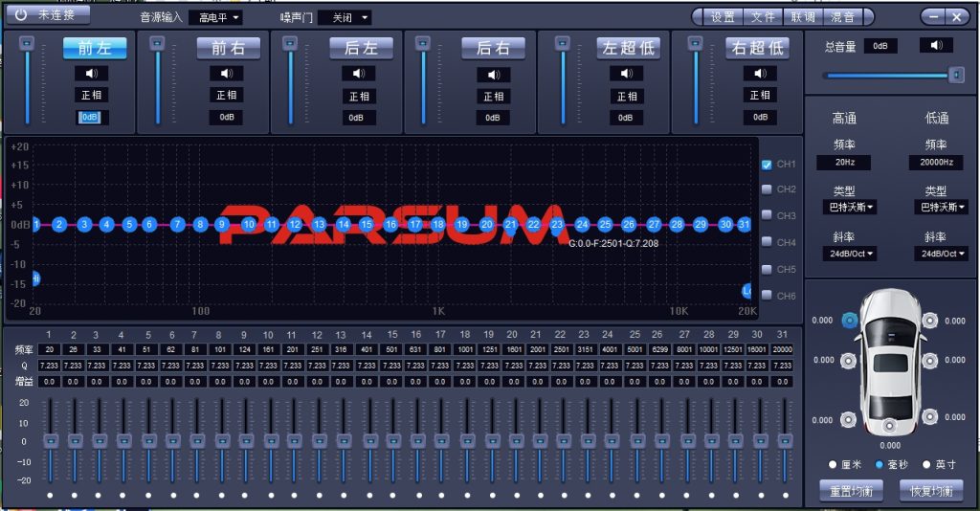This screenshot has height=511, width=980.
Task: Open the 联调 menu
Action: point(803,17)
